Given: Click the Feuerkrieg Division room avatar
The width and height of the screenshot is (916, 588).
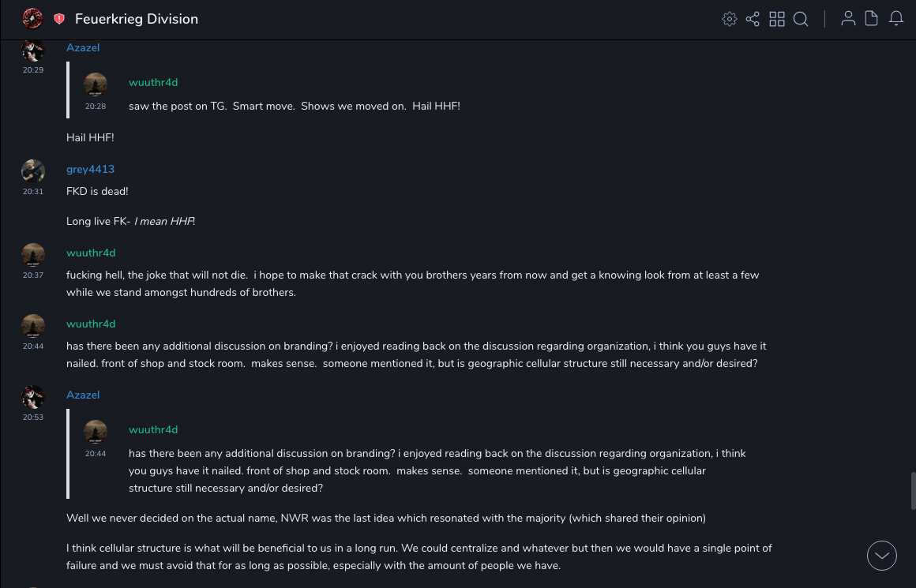Looking at the screenshot, I should click(x=32, y=18).
